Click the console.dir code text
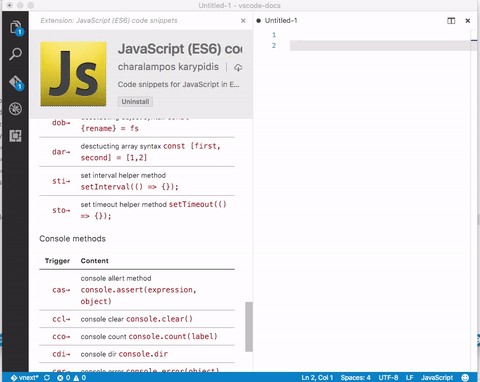The height and width of the screenshot is (382, 480). [x=143, y=354]
